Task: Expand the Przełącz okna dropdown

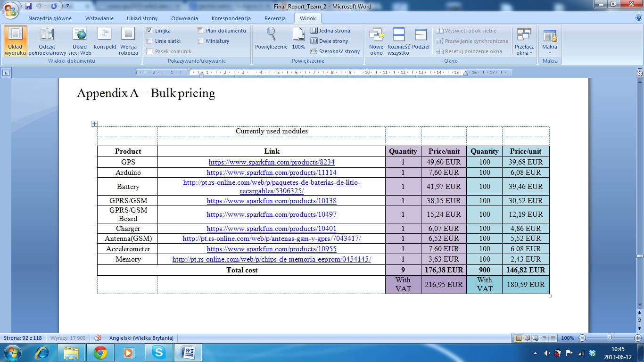Action: point(524,41)
